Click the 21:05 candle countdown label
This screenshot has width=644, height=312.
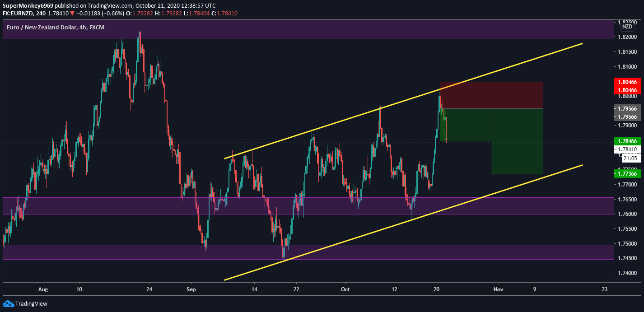coord(630,158)
